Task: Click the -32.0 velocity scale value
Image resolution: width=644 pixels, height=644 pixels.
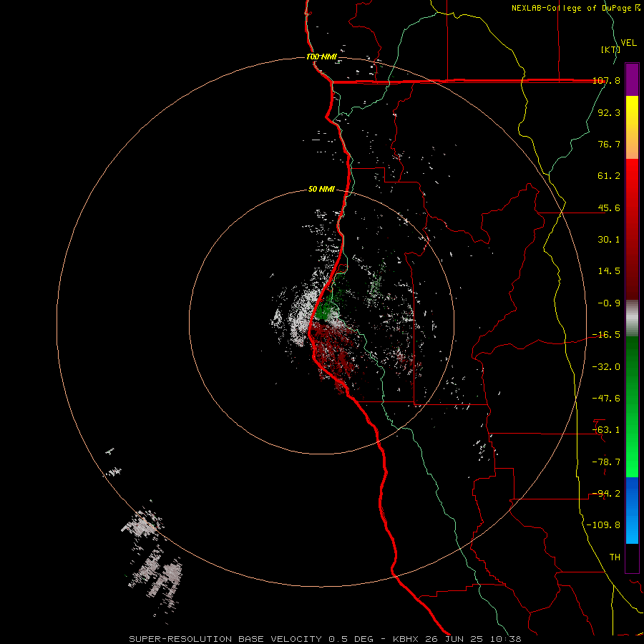Action: 606,367
